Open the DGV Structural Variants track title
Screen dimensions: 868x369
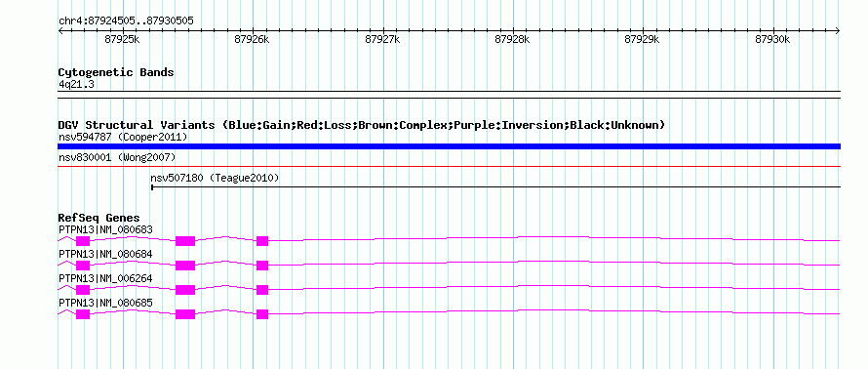point(362,125)
